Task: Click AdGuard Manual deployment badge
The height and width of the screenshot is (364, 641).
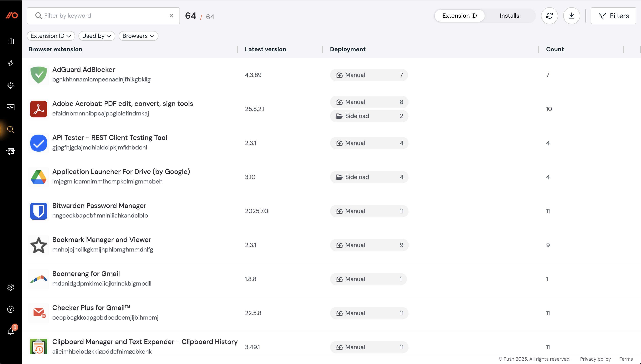Action: (x=369, y=75)
